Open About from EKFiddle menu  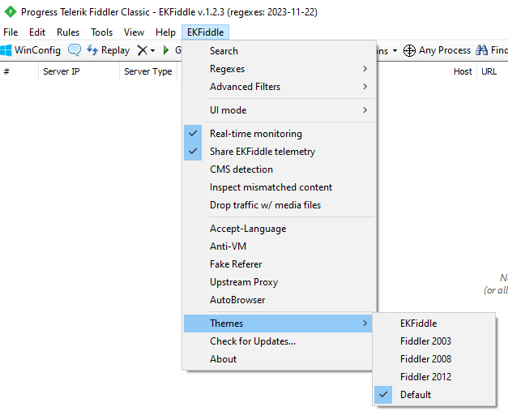[x=279, y=359]
